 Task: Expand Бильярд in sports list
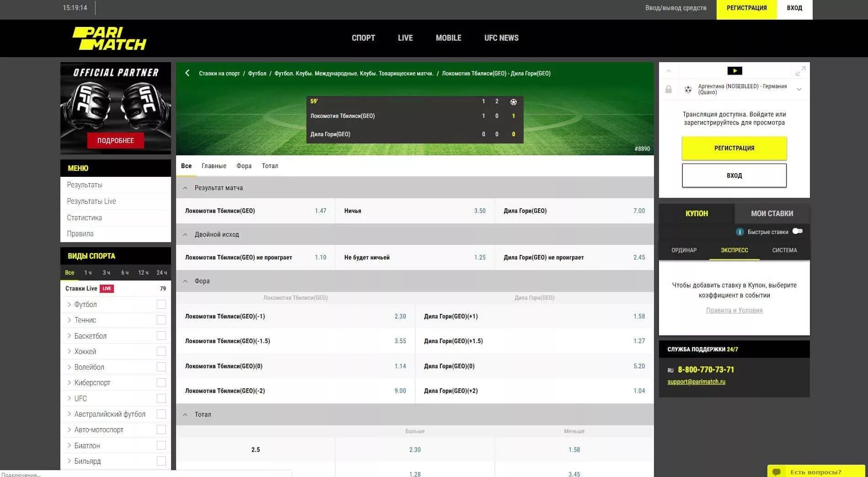point(69,461)
